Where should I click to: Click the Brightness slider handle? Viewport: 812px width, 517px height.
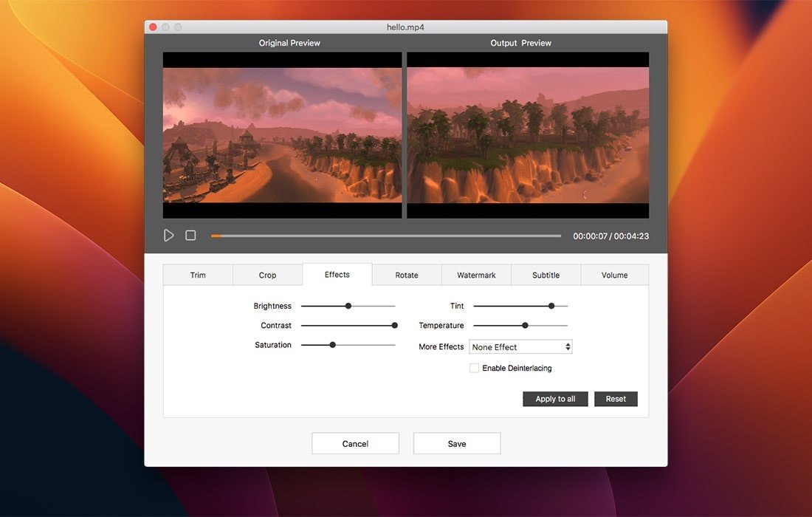(x=348, y=306)
